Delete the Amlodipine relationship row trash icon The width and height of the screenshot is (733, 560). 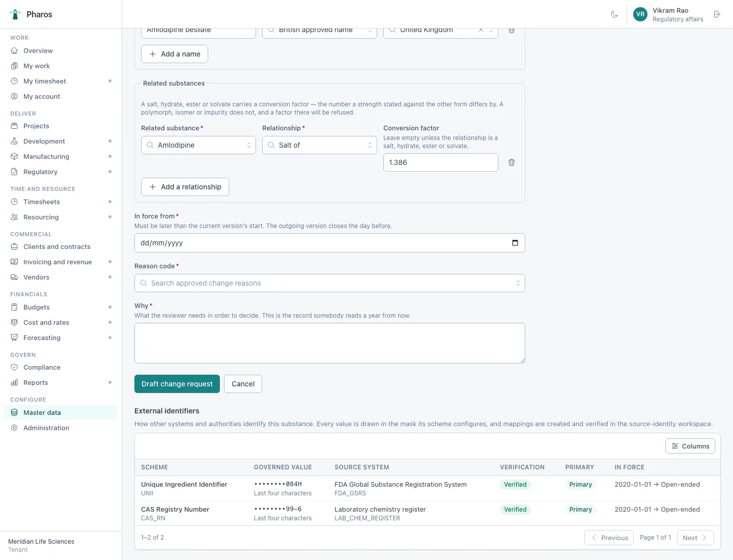512,162
